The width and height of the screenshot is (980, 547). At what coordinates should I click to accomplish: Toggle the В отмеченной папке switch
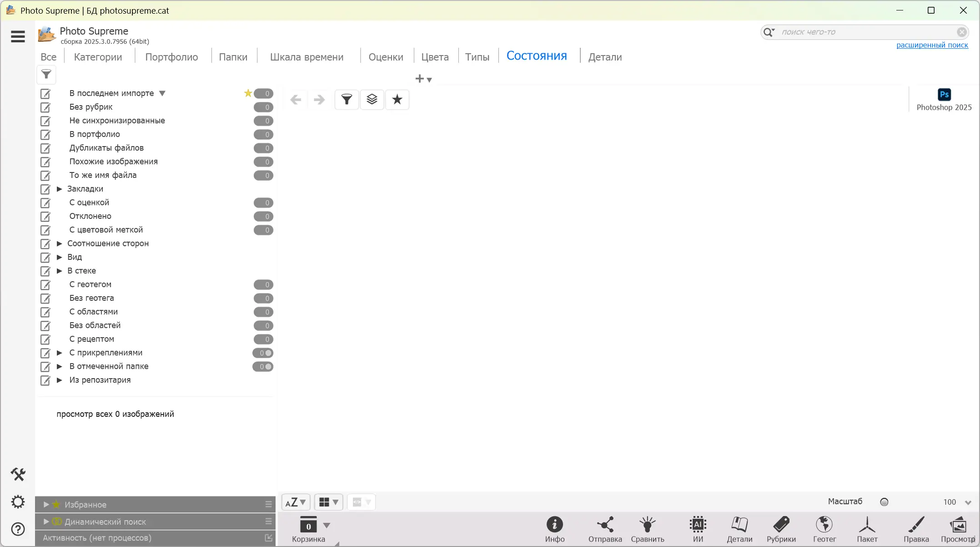pyautogui.click(x=263, y=367)
